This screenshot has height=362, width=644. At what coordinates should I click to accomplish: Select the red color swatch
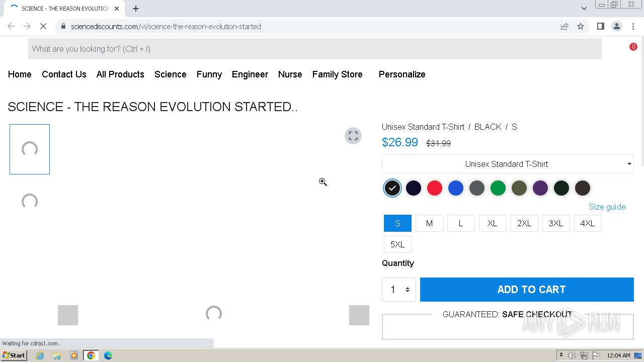coord(435,188)
